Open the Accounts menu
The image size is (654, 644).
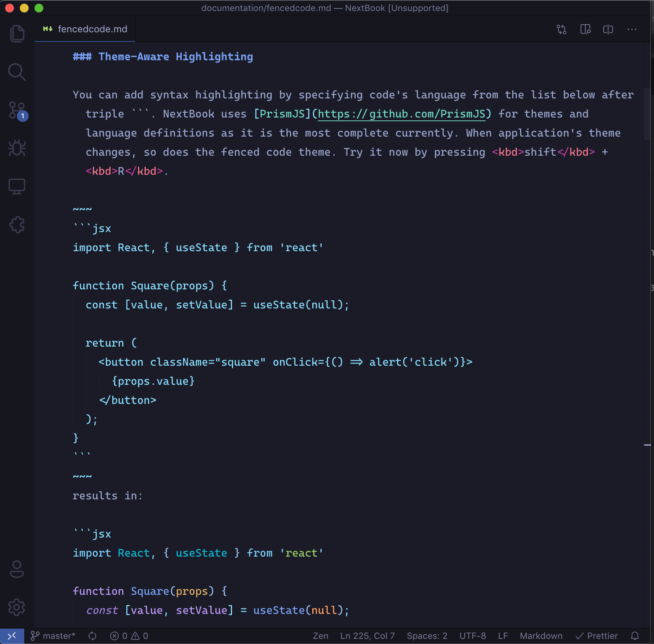point(17,569)
